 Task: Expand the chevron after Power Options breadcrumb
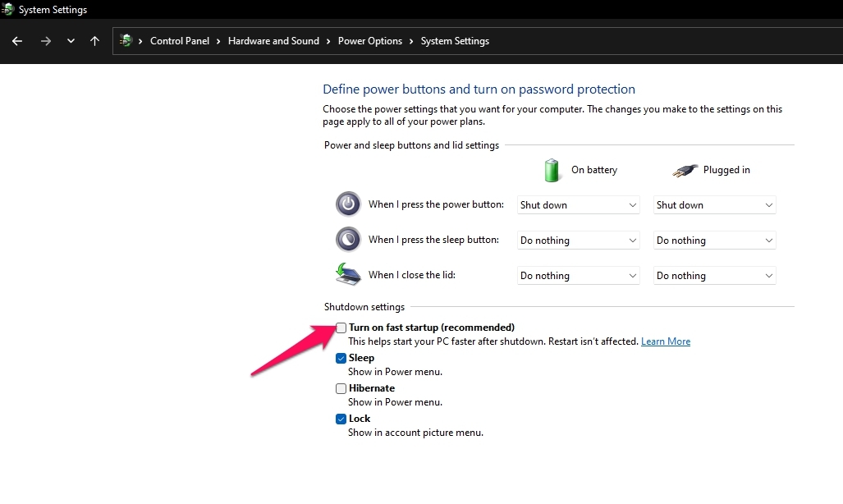click(x=411, y=41)
